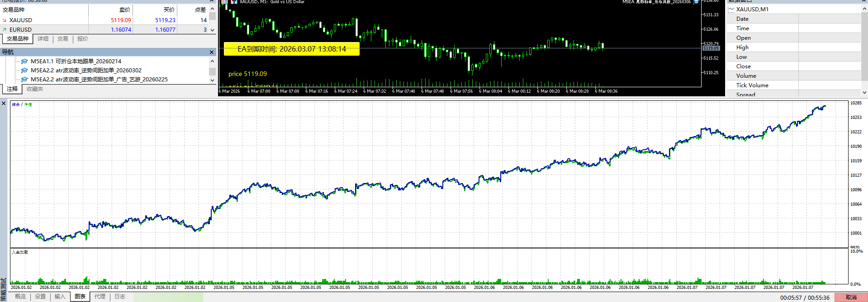Open the 交易 tab in Market Watch
The width and height of the screenshot is (868, 302).
[x=63, y=39]
